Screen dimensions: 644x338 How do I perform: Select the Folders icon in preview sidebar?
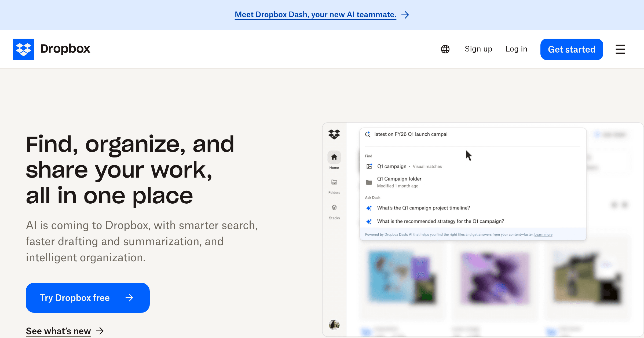(x=334, y=182)
